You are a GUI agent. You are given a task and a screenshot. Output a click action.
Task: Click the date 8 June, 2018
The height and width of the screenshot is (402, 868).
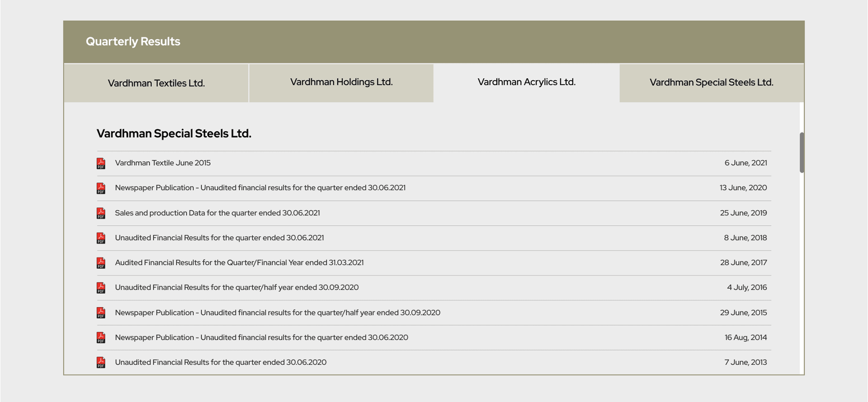(x=745, y=238)
